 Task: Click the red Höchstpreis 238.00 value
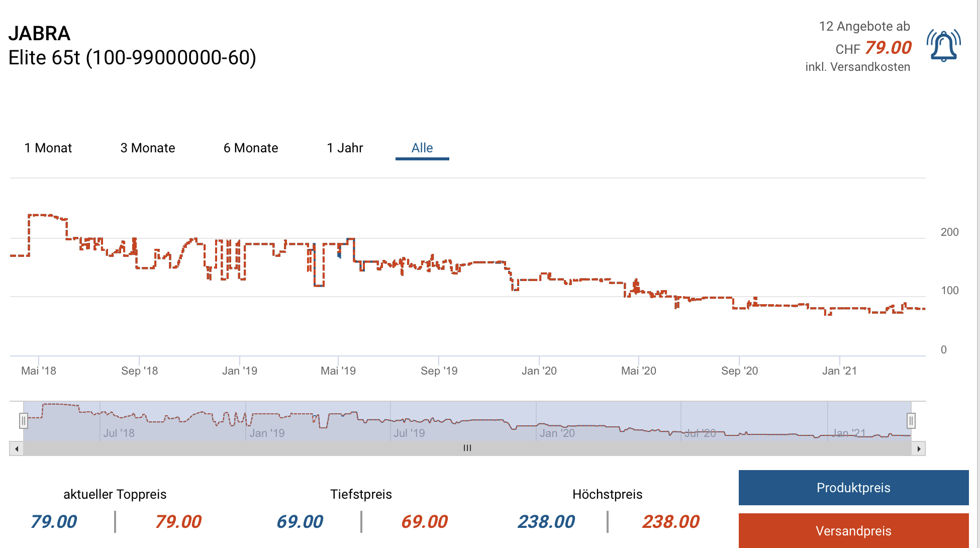click(670, 522)
